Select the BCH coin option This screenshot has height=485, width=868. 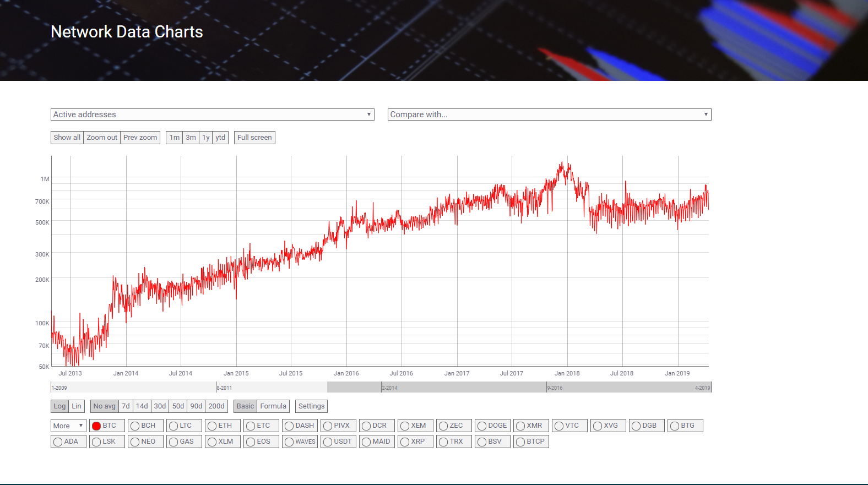click(x=135, y=426)
